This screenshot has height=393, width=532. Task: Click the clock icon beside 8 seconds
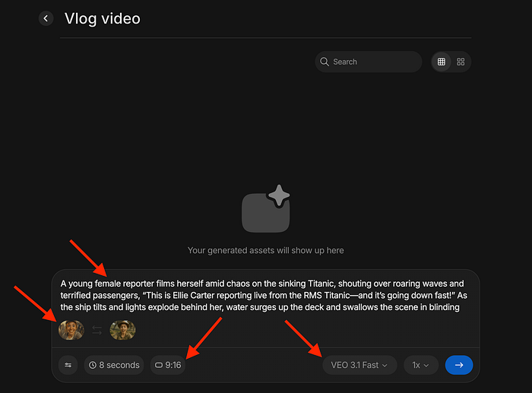[93, 365]
